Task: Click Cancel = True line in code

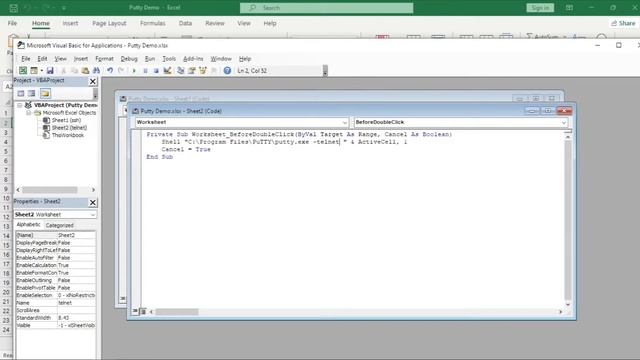Action: 186,149
